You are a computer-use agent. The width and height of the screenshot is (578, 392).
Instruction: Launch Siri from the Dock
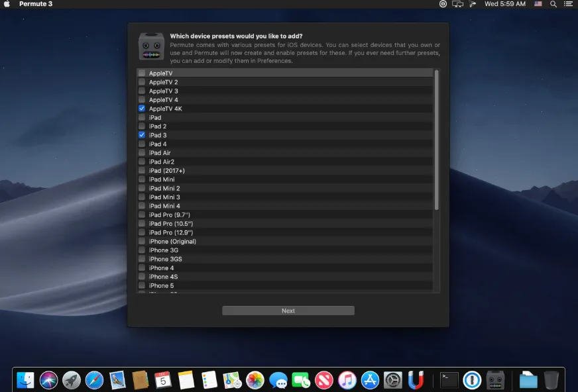click(48, 380)
